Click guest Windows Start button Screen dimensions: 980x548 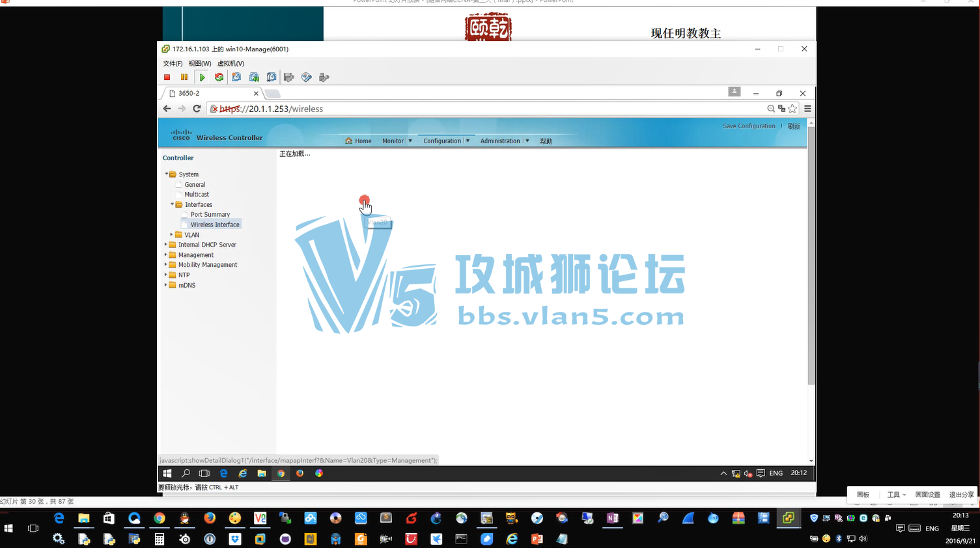167,473
